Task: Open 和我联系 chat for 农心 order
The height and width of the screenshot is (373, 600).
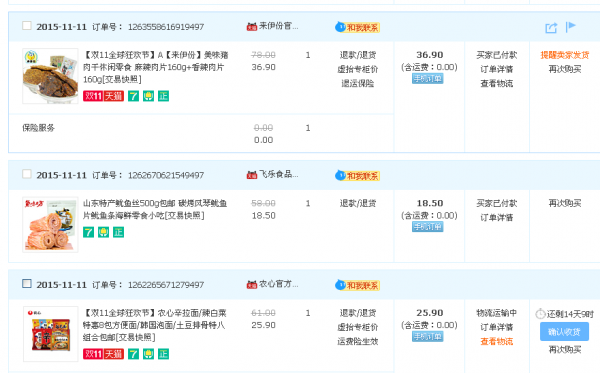Action: click(357, 285)
